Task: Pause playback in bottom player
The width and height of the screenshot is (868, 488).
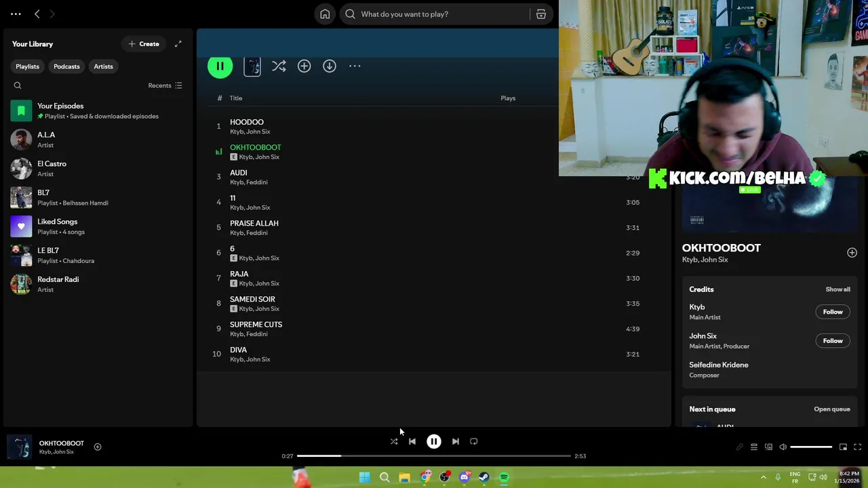Action: [x=434, y=441]
